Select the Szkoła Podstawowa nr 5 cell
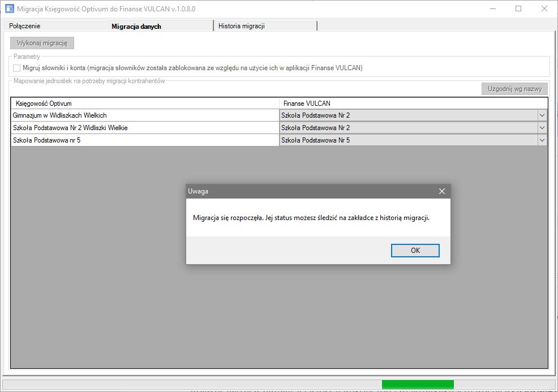The width and height of the screenshot is (558, 392). click(x=145, y=140)
